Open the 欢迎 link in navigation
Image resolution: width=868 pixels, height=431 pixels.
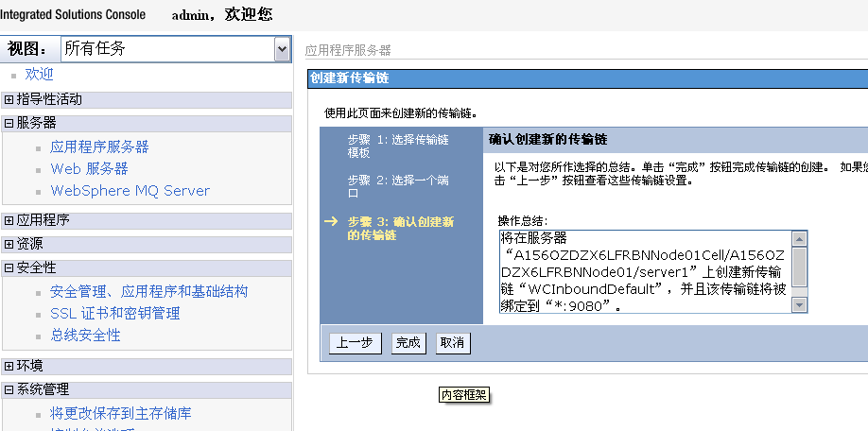click(x=40, y=74)
